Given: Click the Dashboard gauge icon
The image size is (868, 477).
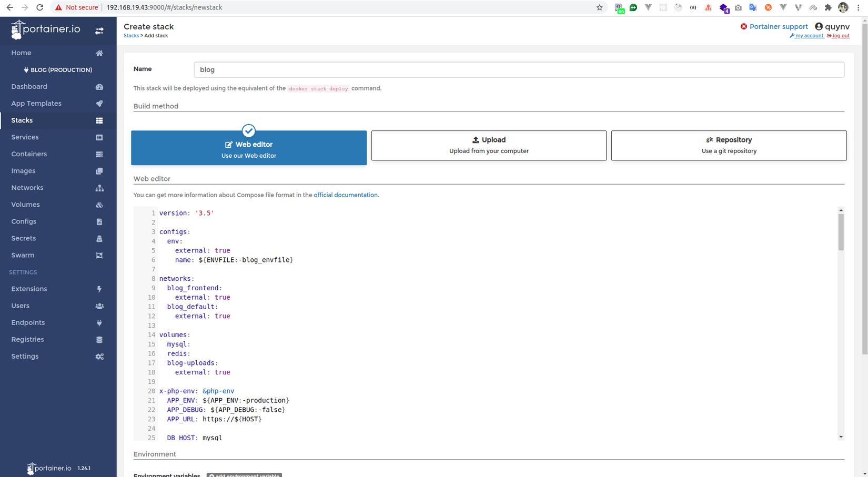Looking at the screenshot, I should click(99, 87).
